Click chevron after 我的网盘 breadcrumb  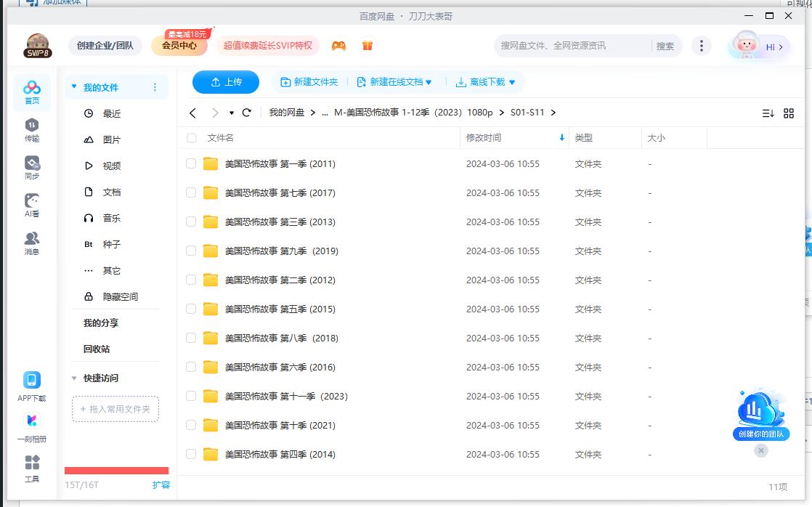[x=313, y=113]
